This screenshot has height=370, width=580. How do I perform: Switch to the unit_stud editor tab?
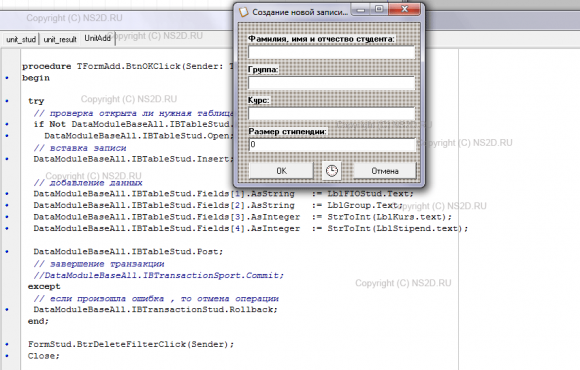pyautogui.click(x=21, y=39)
